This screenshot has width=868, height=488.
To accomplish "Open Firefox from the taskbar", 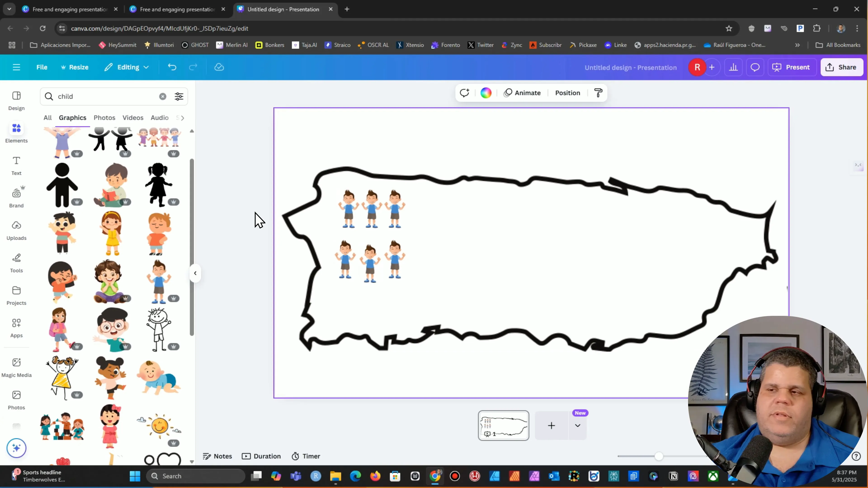I will 375,476.
